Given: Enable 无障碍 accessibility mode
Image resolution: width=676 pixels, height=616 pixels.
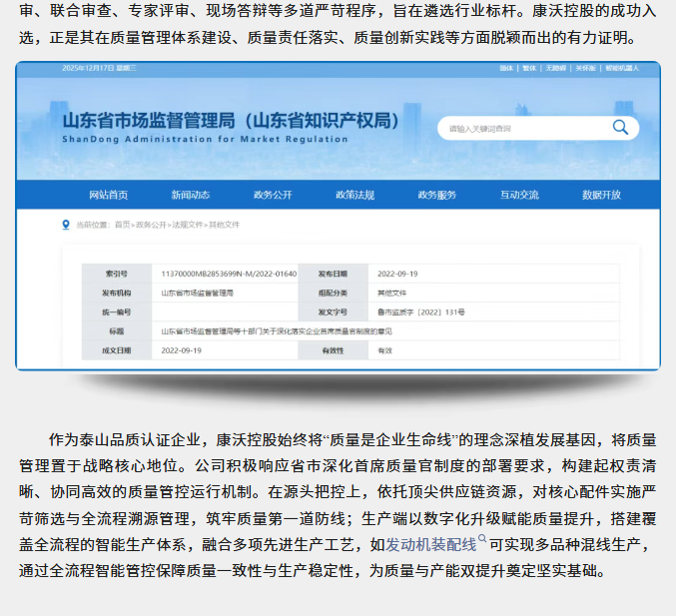Looking at the screenshot, I should (566, 68).
